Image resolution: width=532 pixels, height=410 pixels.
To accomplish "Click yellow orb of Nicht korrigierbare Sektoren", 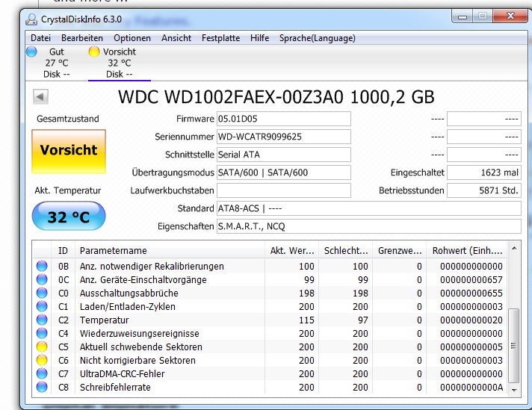I will pos(42,360).
